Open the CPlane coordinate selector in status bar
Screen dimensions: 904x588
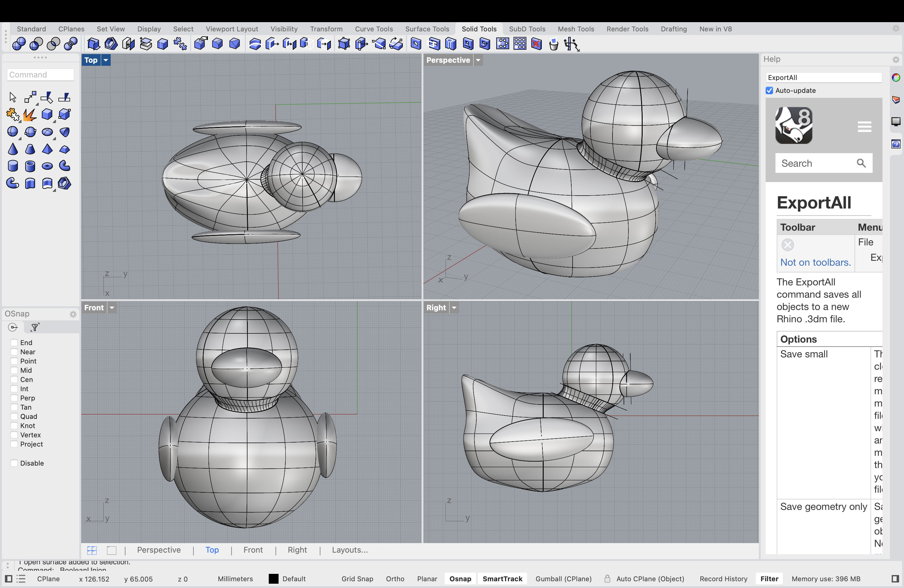pos(48,579)
